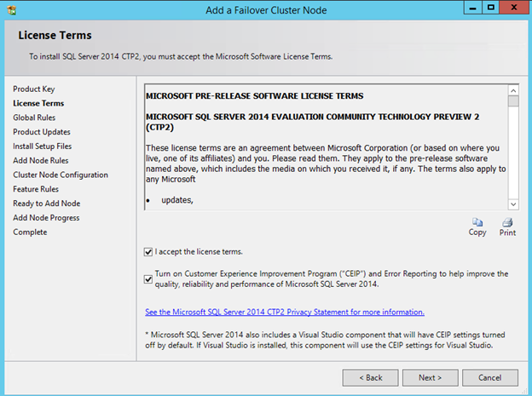Image resolution: width=532 pixels, height=396 pixels.
Task: Click the SQL Server setup title bar icon
Action: (x=10, y=9)
